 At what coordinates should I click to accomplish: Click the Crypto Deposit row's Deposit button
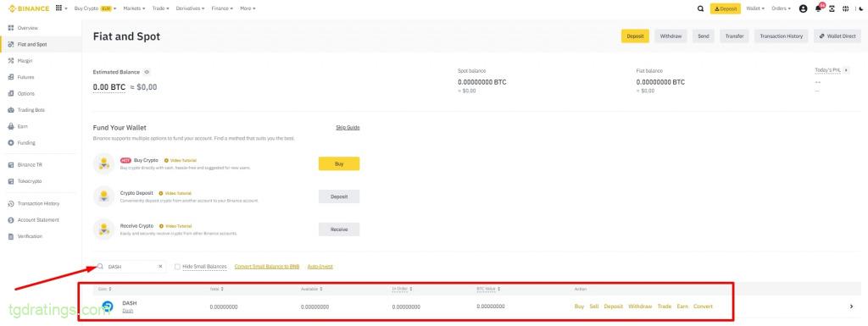[339, 196]
